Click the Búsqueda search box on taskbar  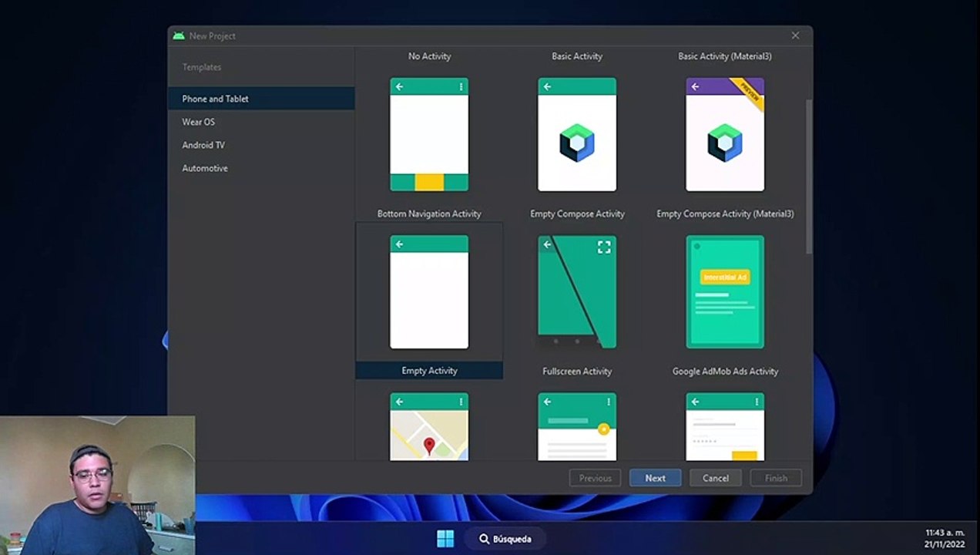pos(505,539)
